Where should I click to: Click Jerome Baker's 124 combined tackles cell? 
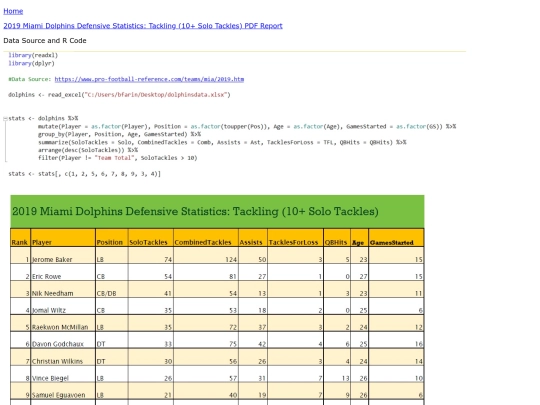tap(206, 255)
